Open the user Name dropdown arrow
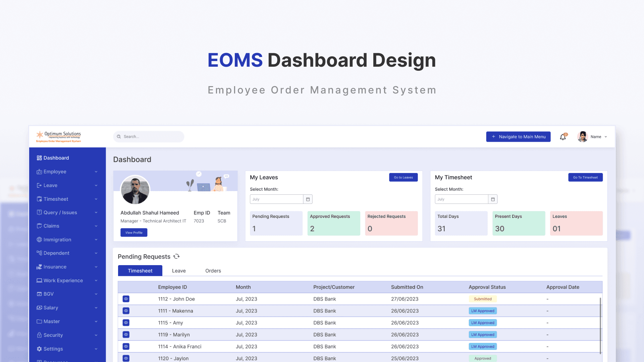The width and height of the screenshot is (644, 362). pos(606,137)
